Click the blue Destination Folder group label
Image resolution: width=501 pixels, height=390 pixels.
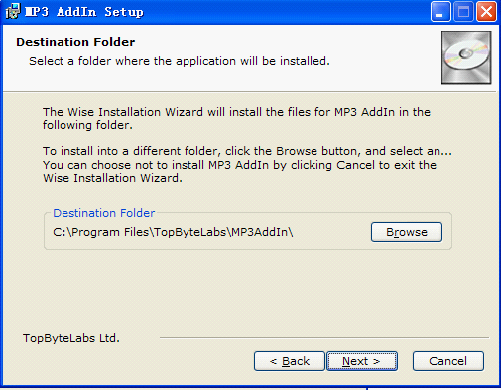pos(104,213)
